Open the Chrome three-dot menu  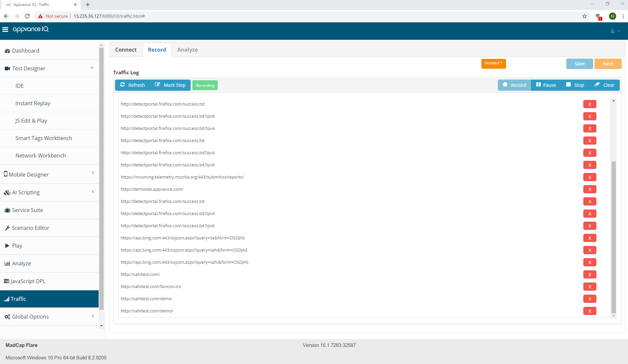click(623, 16)
